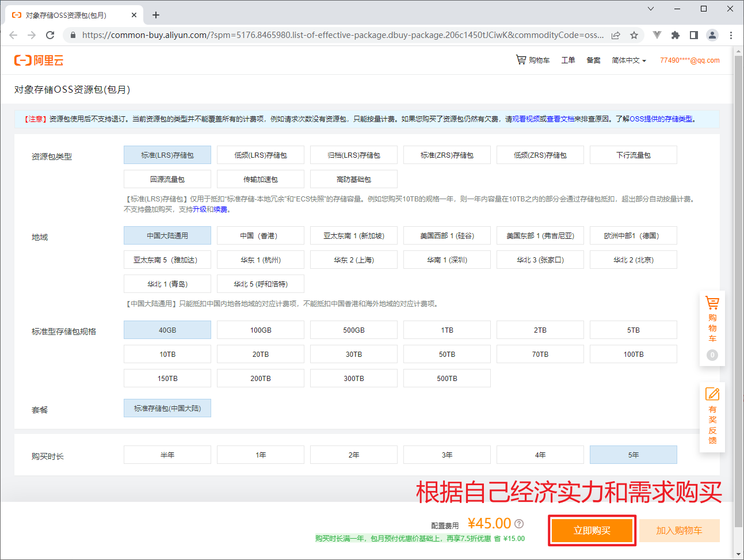Open the 有奖反馈 feedback widget
The height and width of the screenshot is (560, 744).
click(712, 416)
